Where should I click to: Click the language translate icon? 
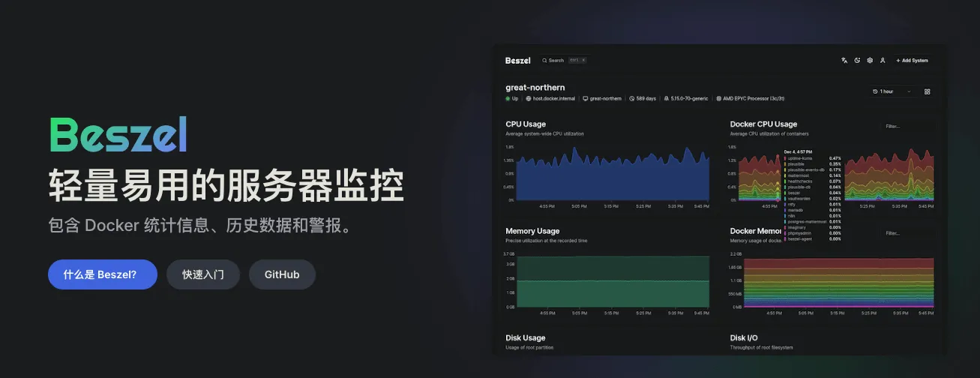point(844,61)
